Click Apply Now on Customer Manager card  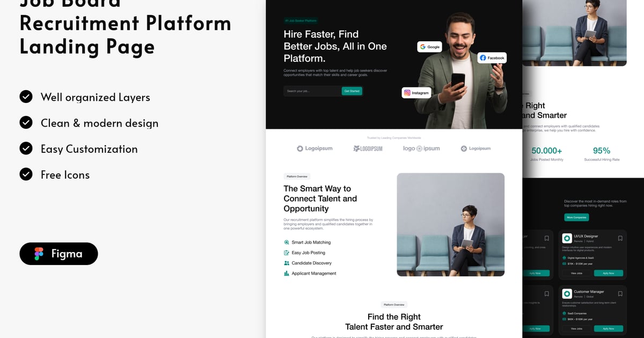click(x=609, y=328)
